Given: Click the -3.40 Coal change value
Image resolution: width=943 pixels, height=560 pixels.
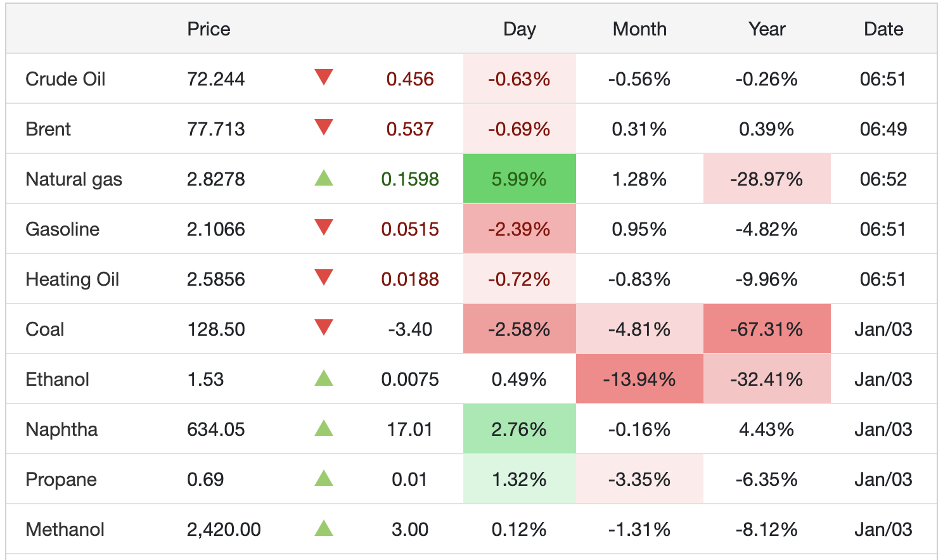Looking at the screenshot, I should (x=410, y=329).
